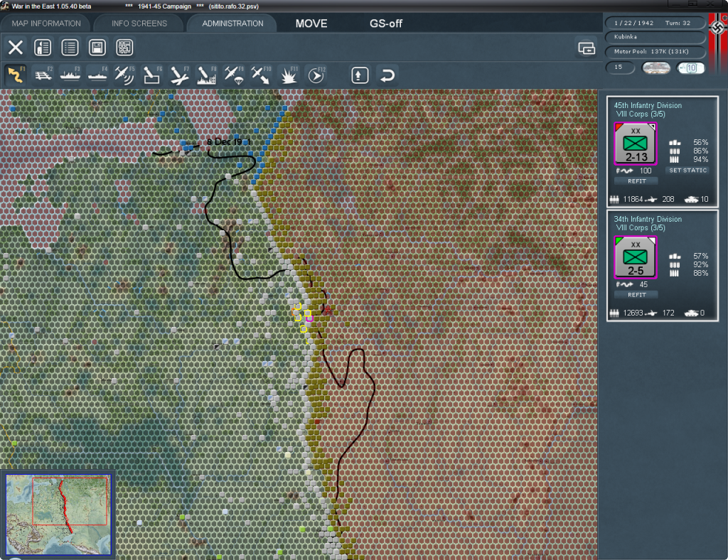Screen dimensions: 728x560
Task: Click the Motor Pool 137K (131K) field
Action: (x=655, y=51)
